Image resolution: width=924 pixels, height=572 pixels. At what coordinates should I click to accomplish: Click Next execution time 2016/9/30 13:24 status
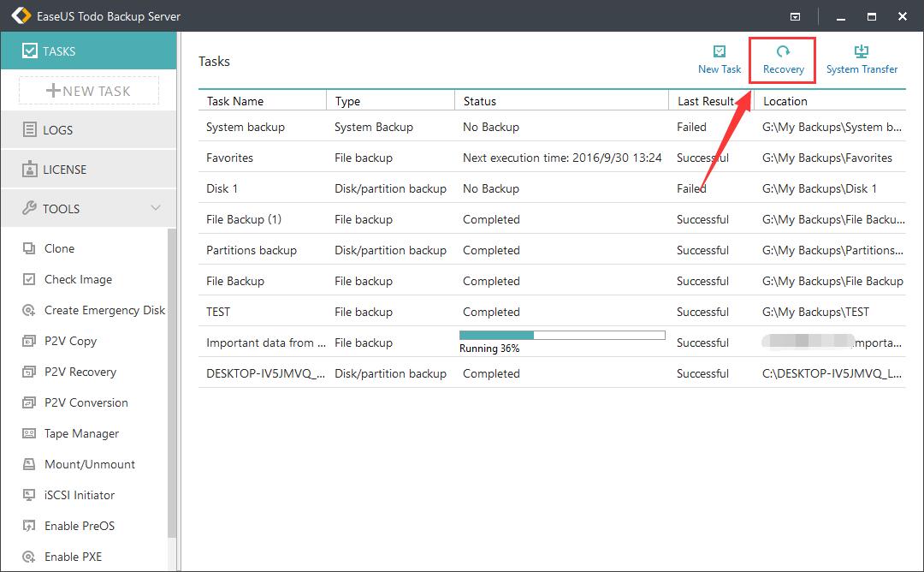pos(562,158)
